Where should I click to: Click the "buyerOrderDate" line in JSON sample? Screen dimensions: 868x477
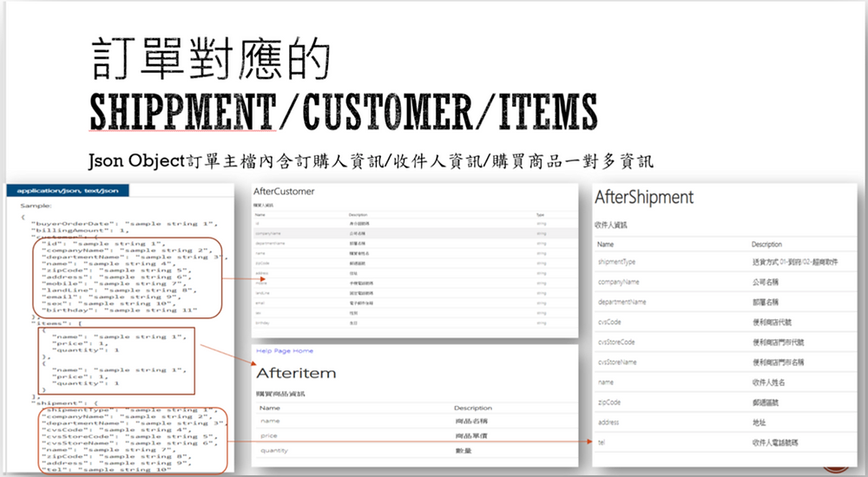(x=126, y=224)
